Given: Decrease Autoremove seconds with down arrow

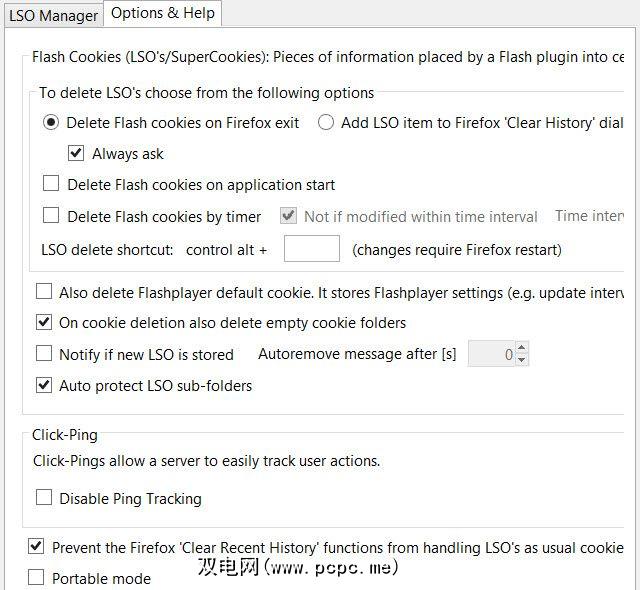Looking at the screenshot, I should tap(522, 360).
